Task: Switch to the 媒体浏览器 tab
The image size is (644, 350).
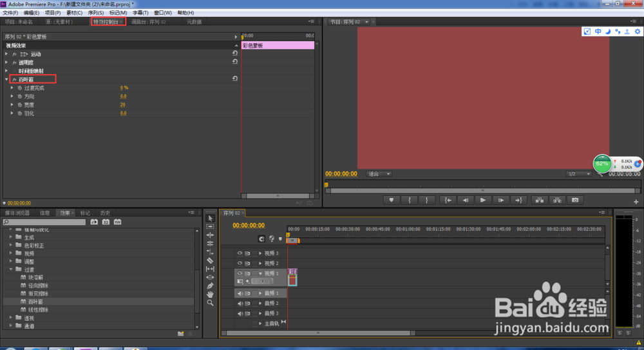Action: pyautogui.click(x=17, y=213)
